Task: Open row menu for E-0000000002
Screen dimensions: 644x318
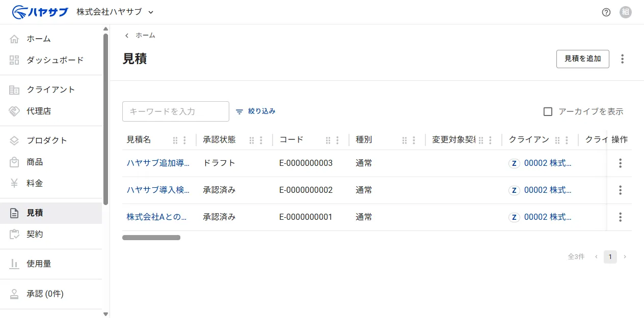Action: click(x=620, y=190)
